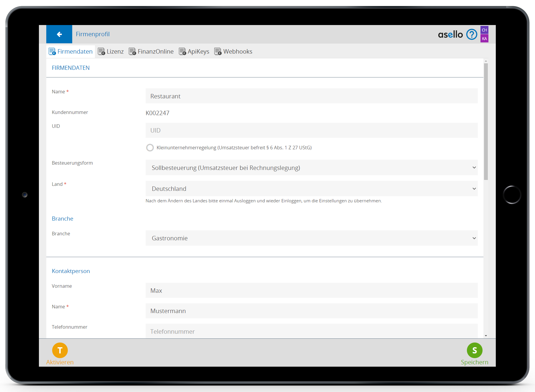Click the green Speichern S icon
This screenshot has height=392, width=535.
474,350
